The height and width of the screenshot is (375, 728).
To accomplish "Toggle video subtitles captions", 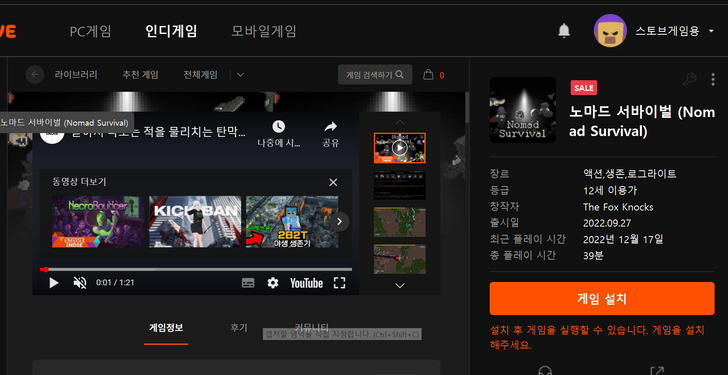I will pyautogui.click(x=248, y=283).
